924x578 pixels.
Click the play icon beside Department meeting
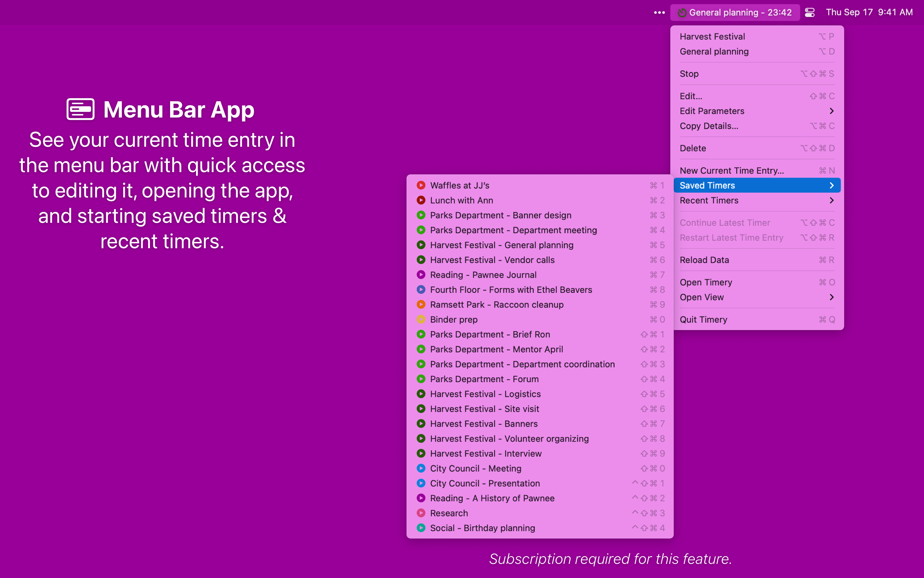tap(421, 230)
